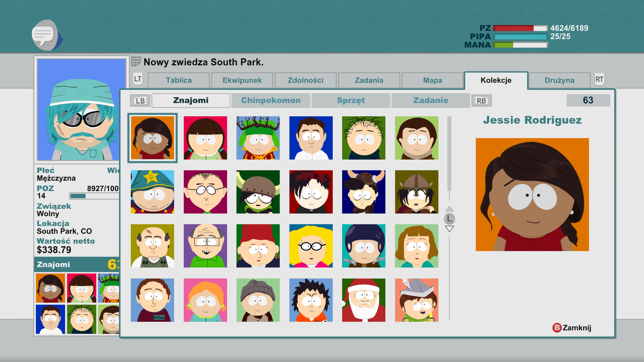Open the Zdolności tab
644x362 pixels.
[306, 80]
